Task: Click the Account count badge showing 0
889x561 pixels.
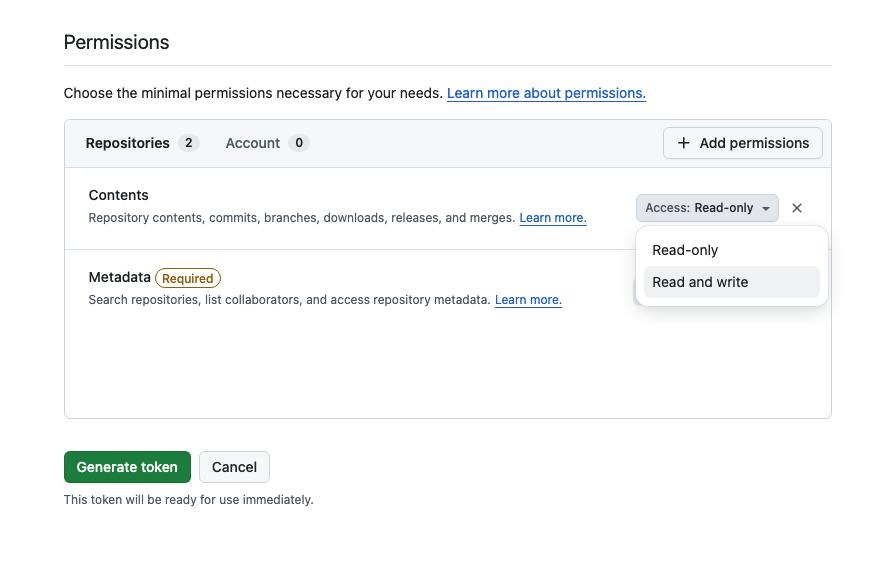Action: pos(299,143)
